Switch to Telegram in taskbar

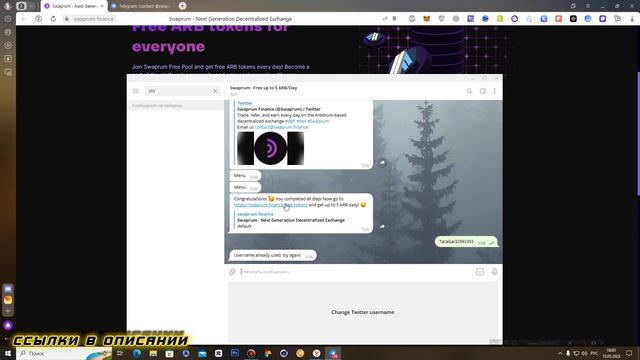[x=333, y=353]
